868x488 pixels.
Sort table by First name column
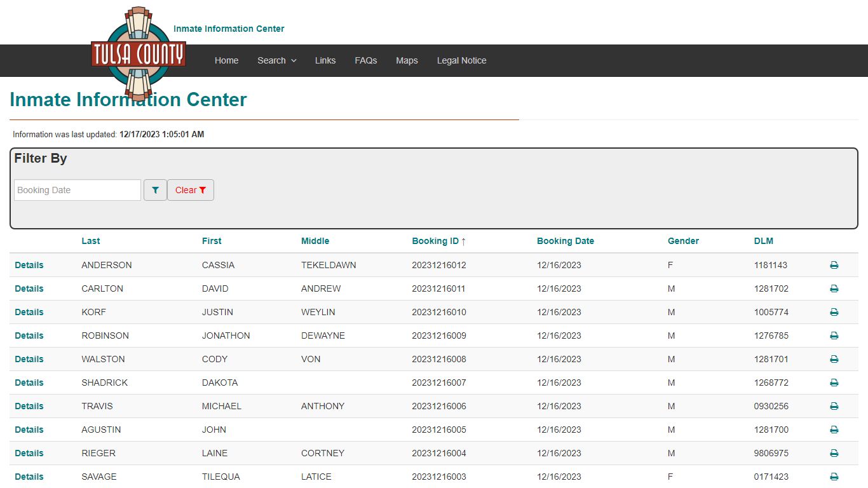(212, 241)
